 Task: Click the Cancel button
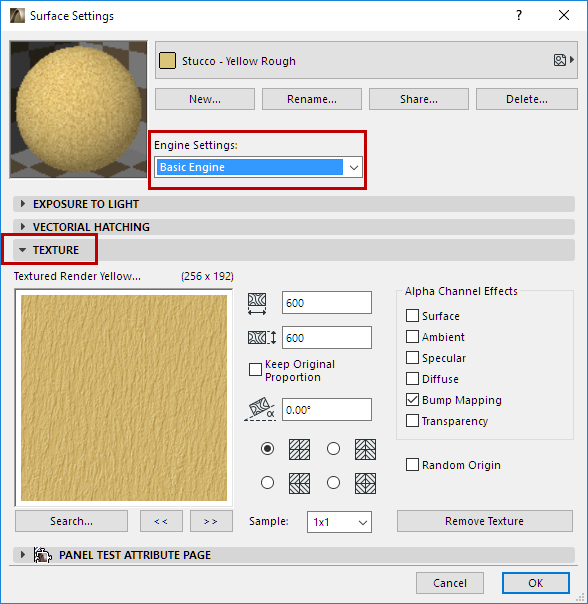450,583
